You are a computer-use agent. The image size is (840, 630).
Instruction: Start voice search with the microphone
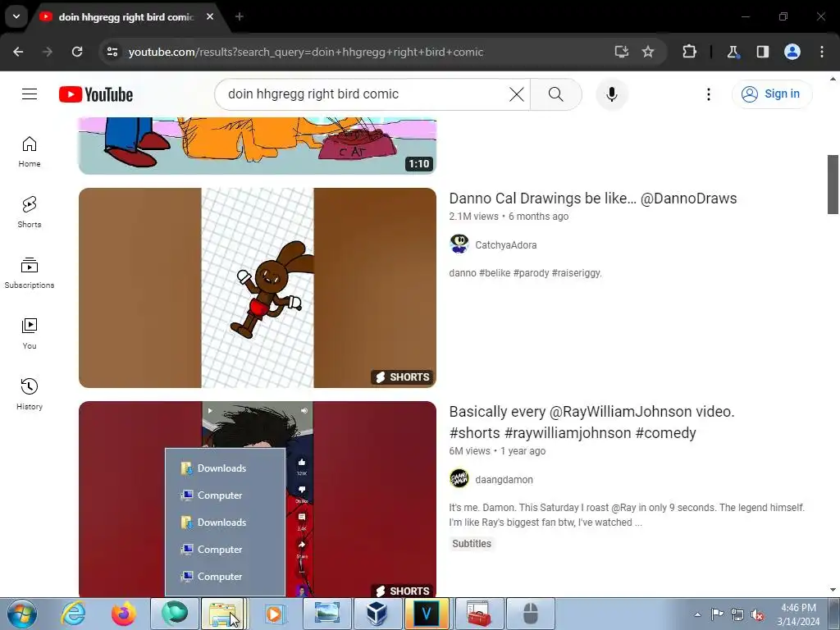pyautogui.click(x=612, y=94)
